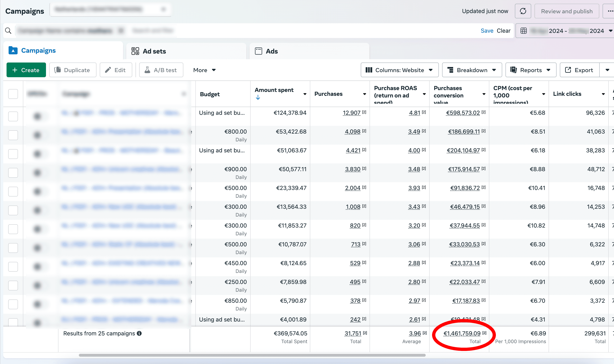Open the Amount spent column menu arrow
Viewport: 614px width, 364px height.
tap(305, 94)
